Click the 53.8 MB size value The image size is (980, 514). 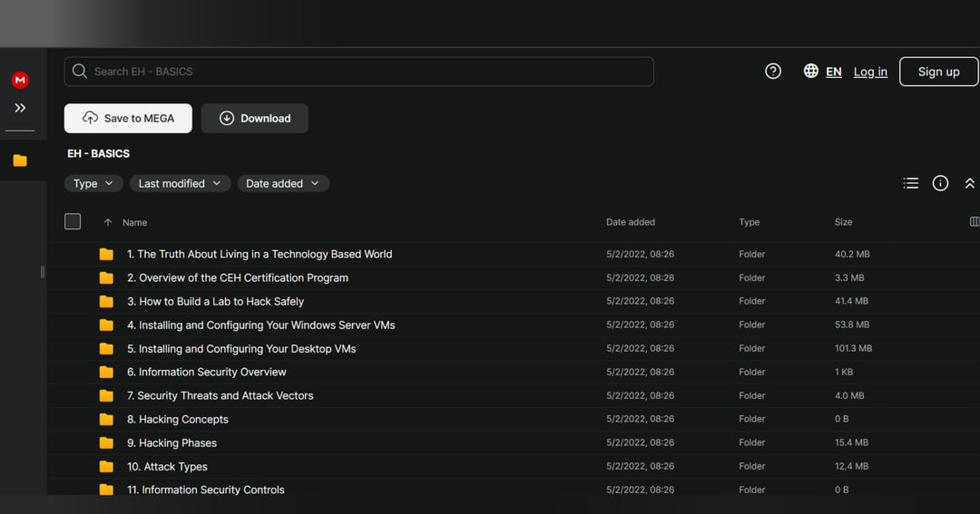pyautogui.click(x=852, y=325)
